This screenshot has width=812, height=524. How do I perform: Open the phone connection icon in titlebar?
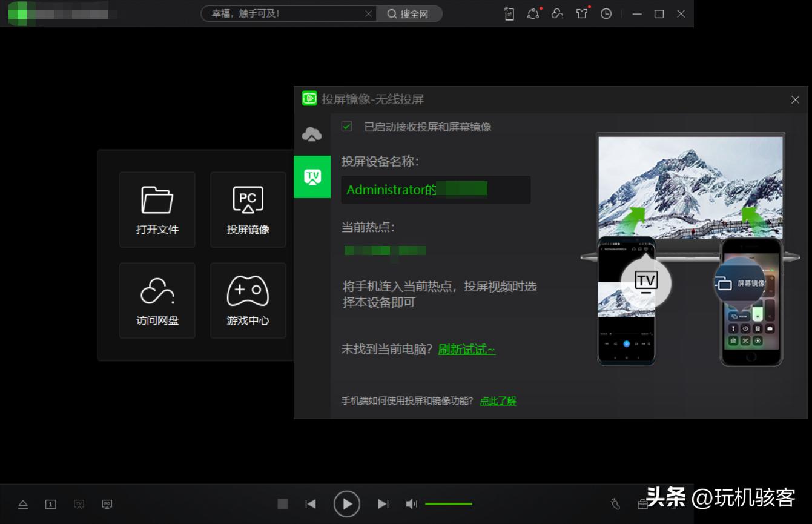pos(509,13)
